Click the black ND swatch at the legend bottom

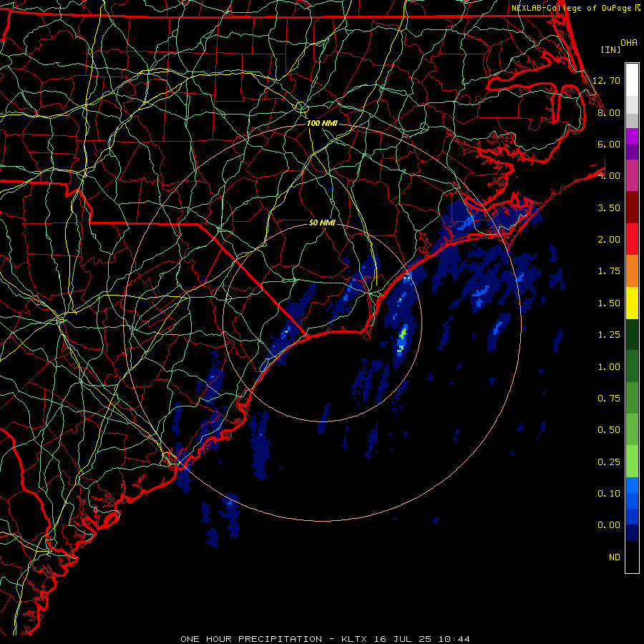(x=632, y=557)
